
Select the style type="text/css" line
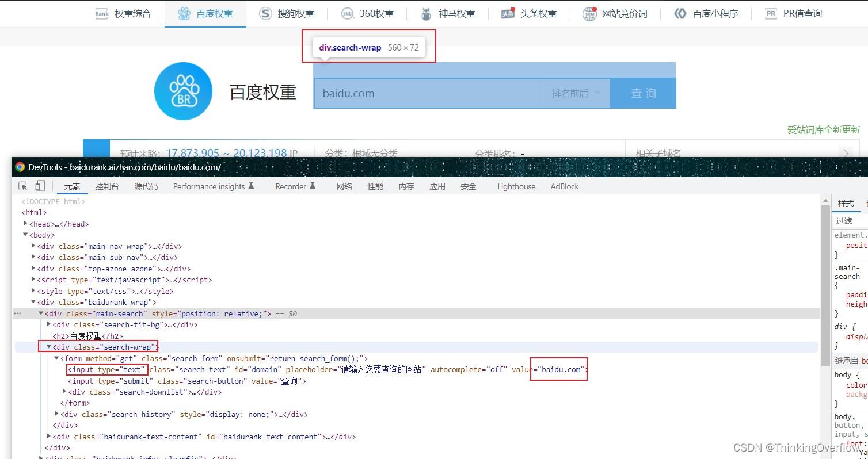tap(105, 291)
